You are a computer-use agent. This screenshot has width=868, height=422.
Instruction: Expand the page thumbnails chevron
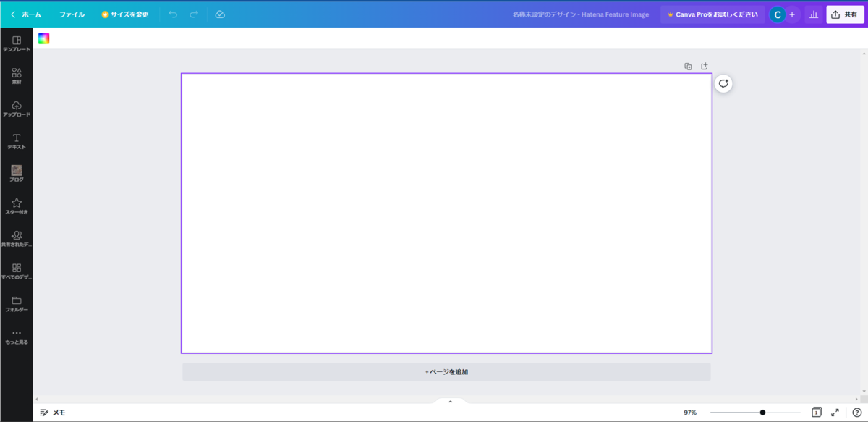450,401
